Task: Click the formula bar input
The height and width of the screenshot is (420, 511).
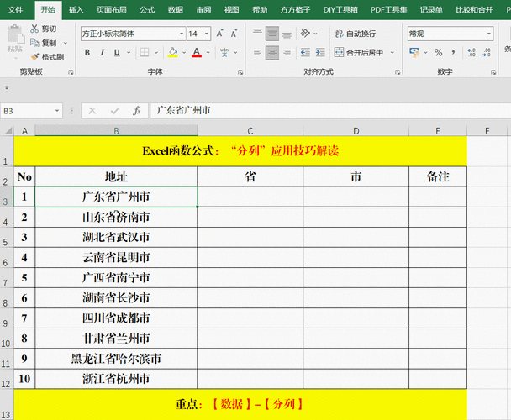Action: (x=331, y=111)
